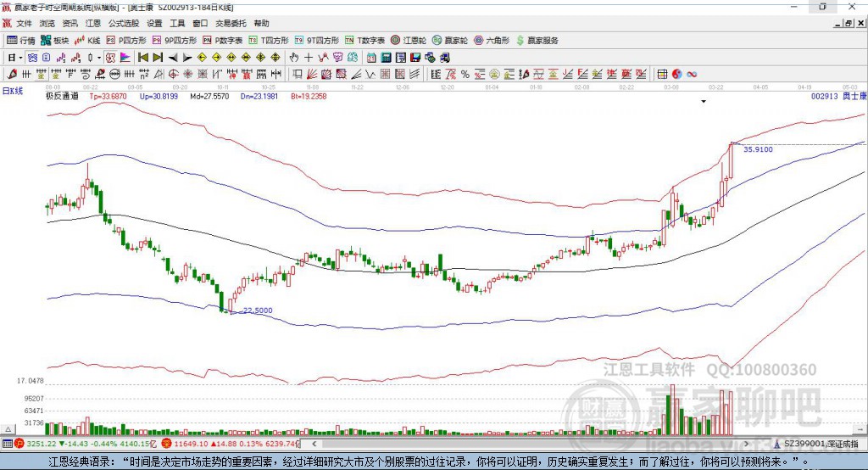Click the 22.5000 low price label
Screen dimensions: 868x470
258,311
